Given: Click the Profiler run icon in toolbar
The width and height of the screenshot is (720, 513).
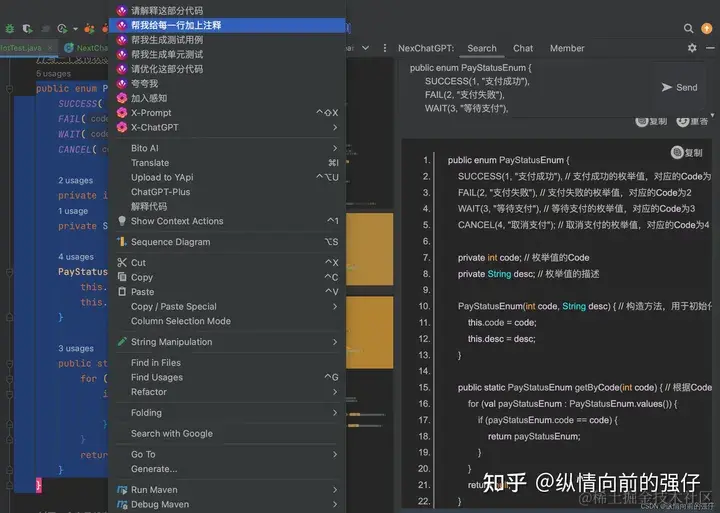Looking at the screenshot, I should tap(62, 29).
